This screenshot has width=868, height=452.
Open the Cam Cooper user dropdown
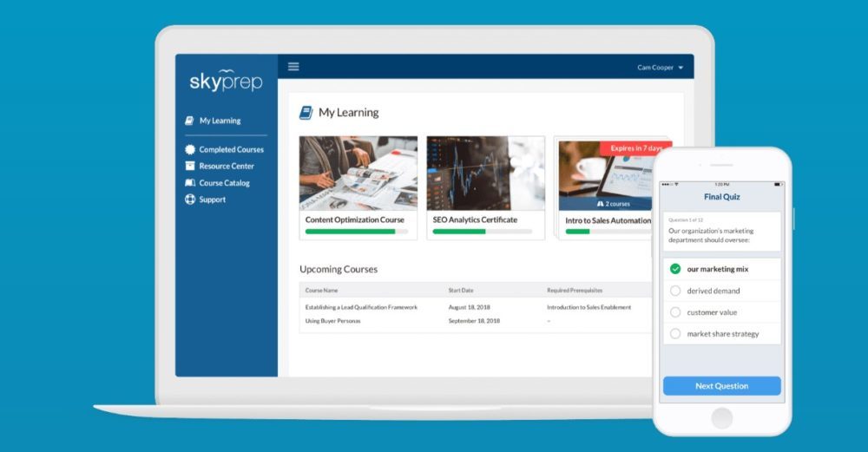(x=660, y=68)
